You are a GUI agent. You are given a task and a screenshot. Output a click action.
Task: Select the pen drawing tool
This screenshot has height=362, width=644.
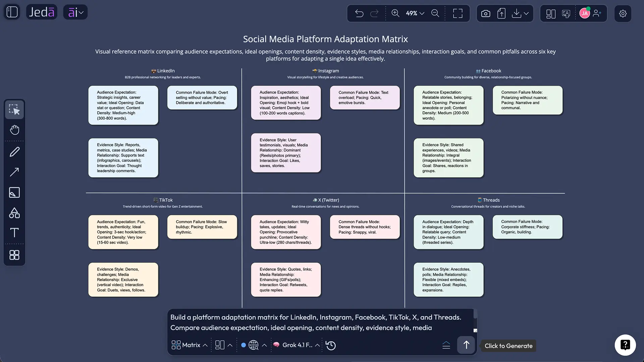[x=14, y=152]
